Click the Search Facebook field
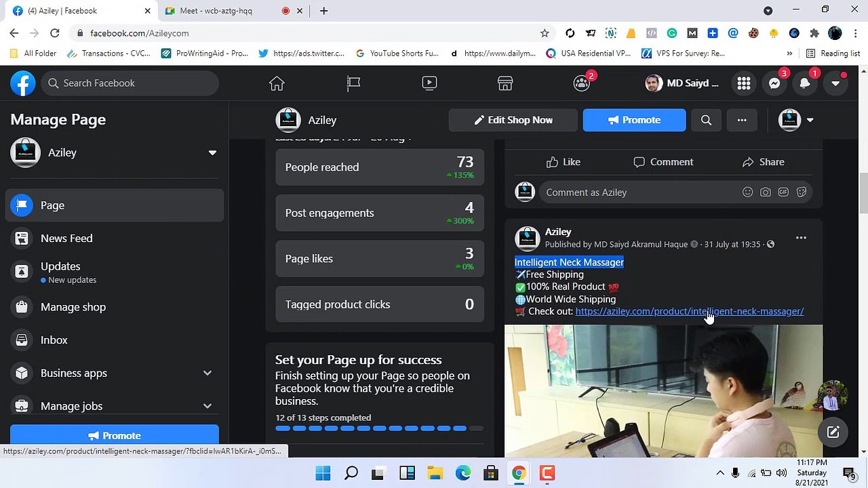868x488 pixels. click(130, 83)
